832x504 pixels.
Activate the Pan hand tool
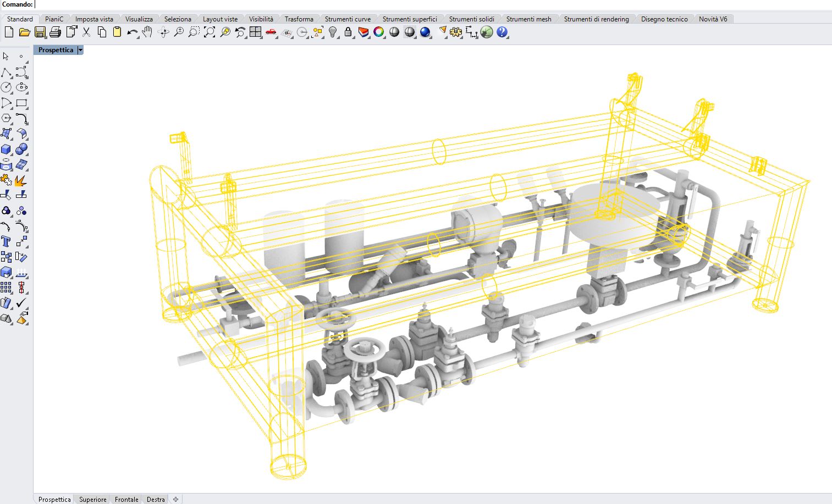(147, 32)
